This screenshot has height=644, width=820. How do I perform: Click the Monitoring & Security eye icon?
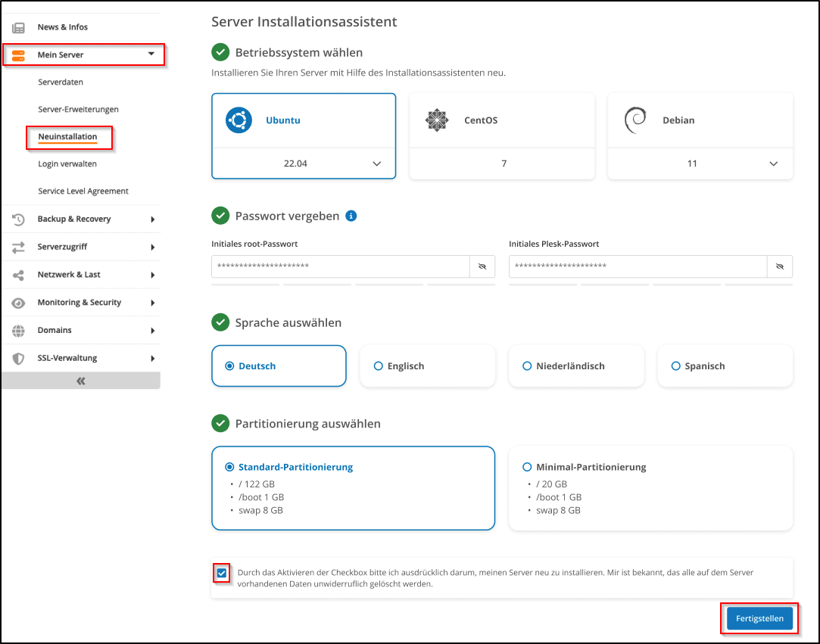coord(18,303)
